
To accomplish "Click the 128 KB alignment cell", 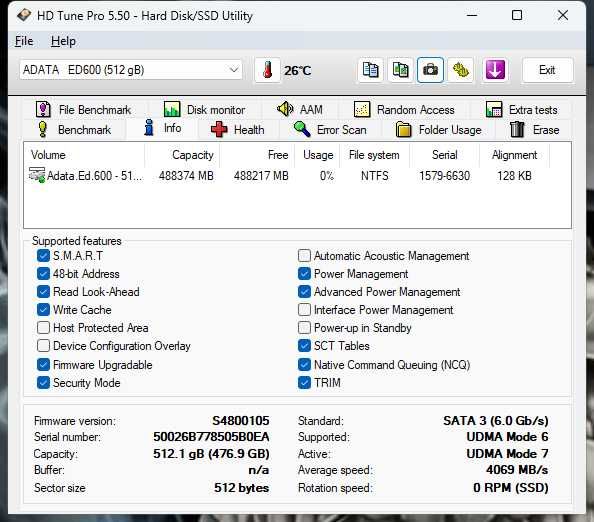I will (514, 176).
